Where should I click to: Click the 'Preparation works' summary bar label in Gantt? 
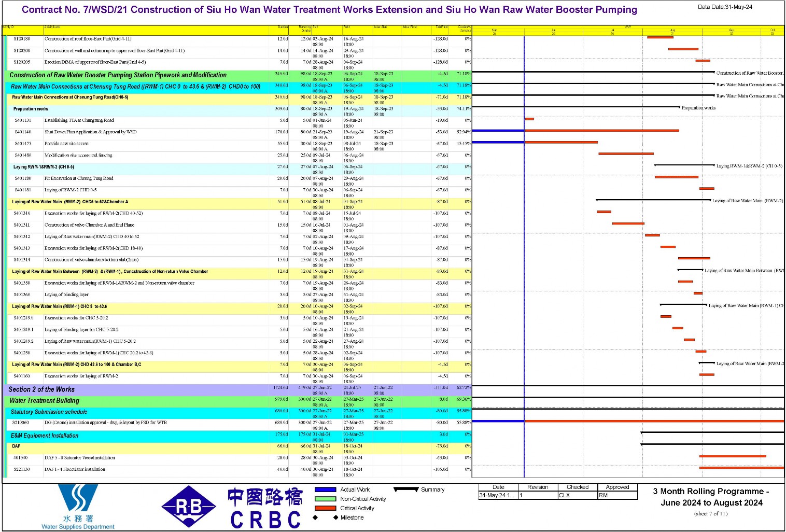pyautogui.click(x=698, y=108)
